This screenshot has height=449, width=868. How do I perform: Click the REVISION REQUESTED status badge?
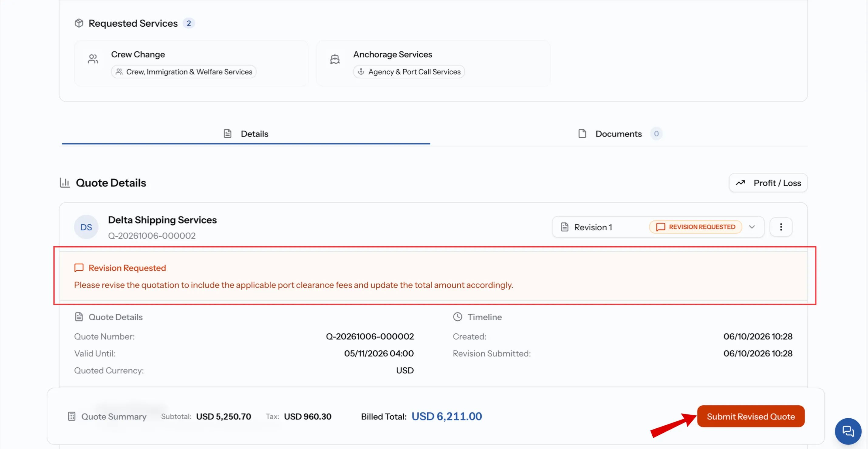coord(695,227)
